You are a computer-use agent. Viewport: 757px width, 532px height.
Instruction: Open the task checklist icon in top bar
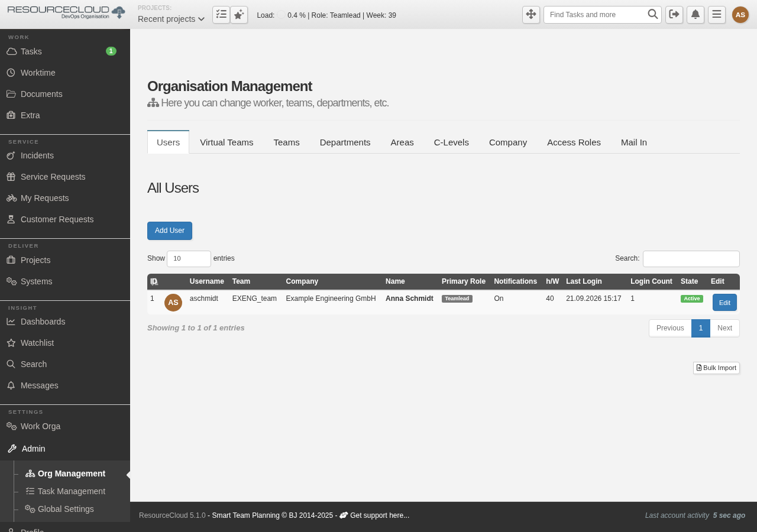221,15
